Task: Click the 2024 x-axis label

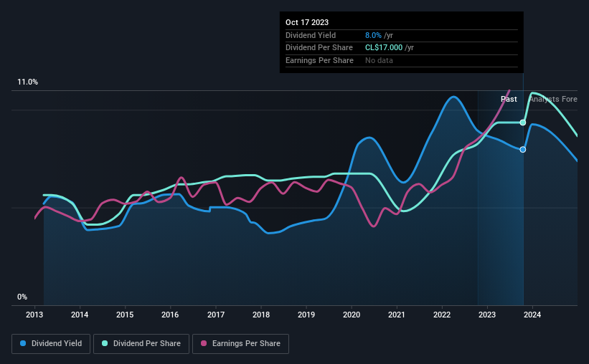Action: click(x=532, y=315)
